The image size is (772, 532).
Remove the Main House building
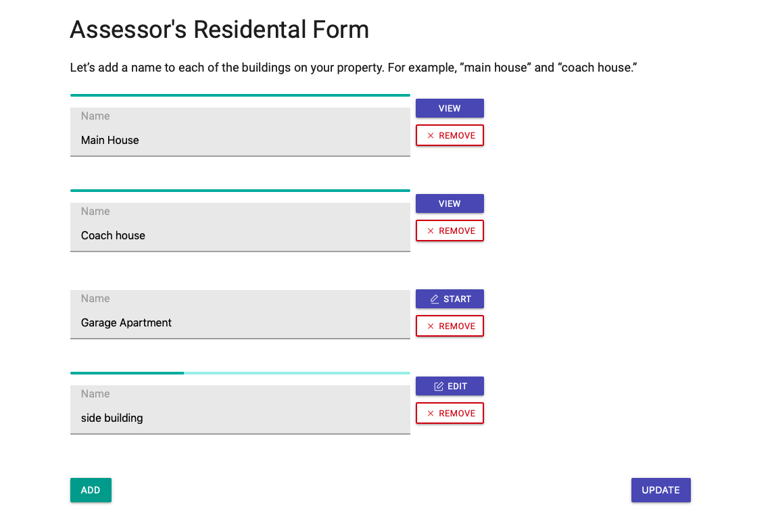(450, 135)
